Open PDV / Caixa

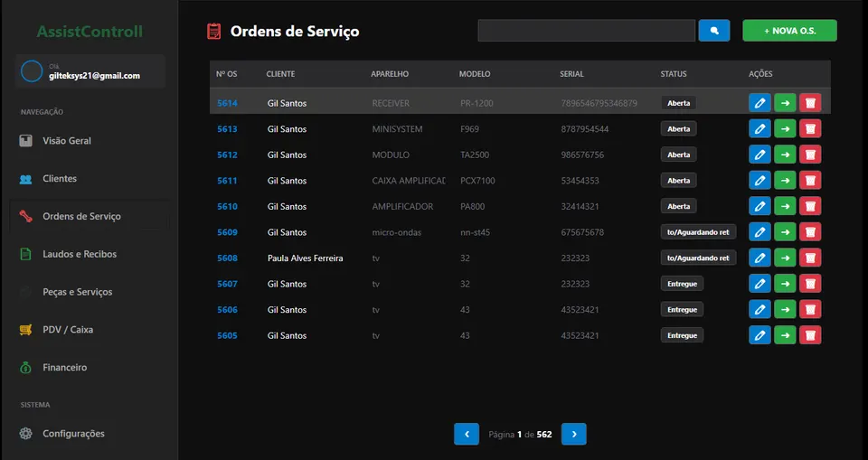[90, 329]
